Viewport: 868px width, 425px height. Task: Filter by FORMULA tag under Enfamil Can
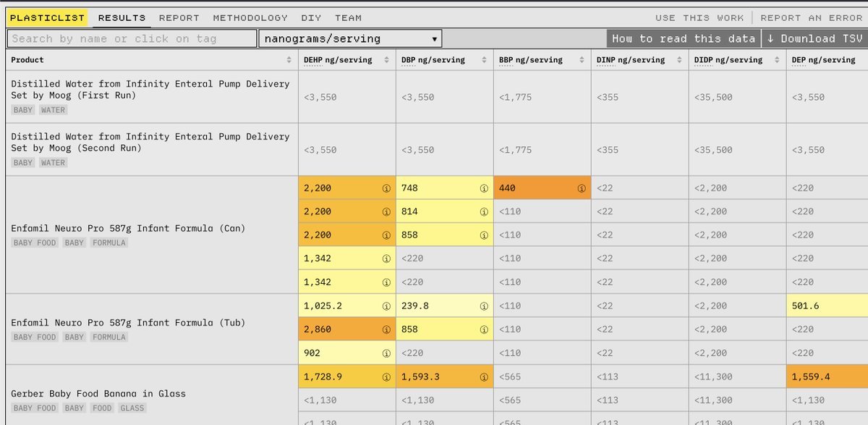(x=109, y=243)
